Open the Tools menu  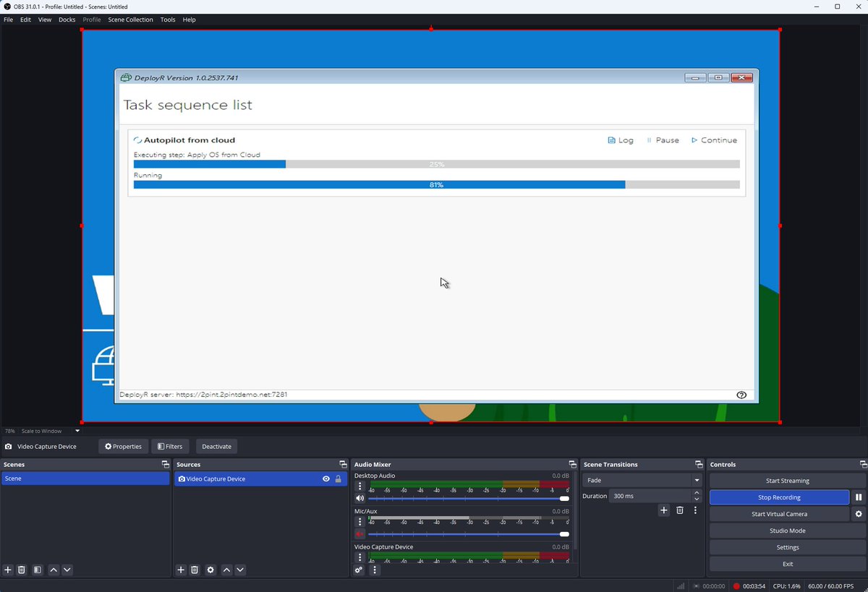(167, 20)
